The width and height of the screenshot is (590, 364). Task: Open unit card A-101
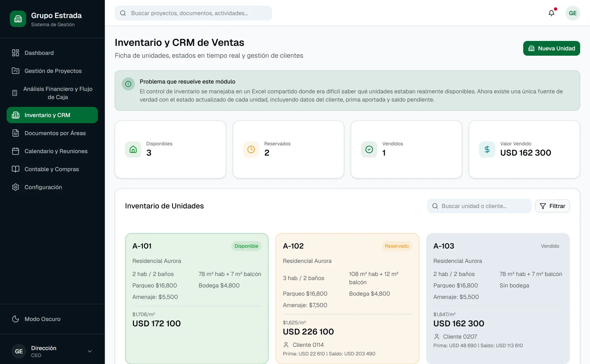point(197,298)
